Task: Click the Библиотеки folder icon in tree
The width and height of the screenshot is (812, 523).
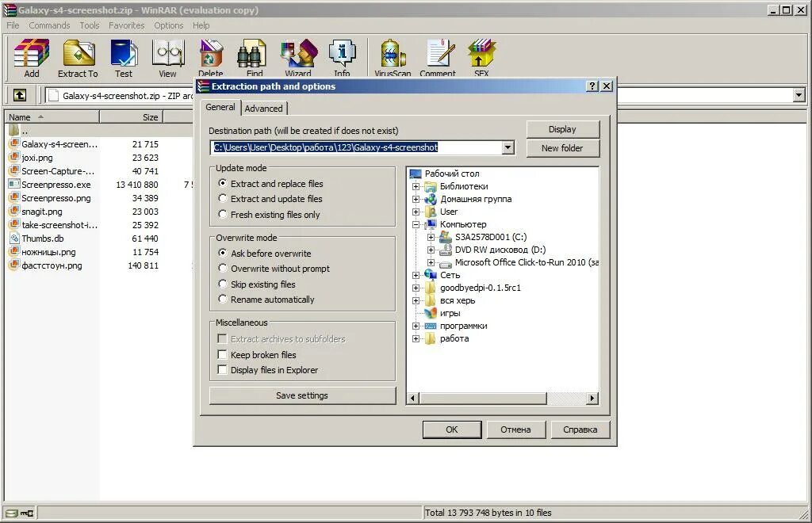Action: click(431, 186)
